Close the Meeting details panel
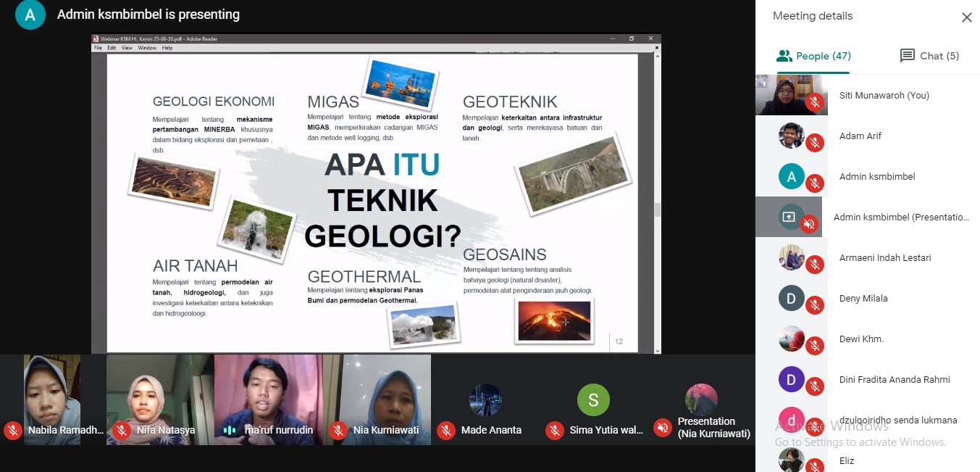Screen dimensions: 980x472 [x=966, y=17]
